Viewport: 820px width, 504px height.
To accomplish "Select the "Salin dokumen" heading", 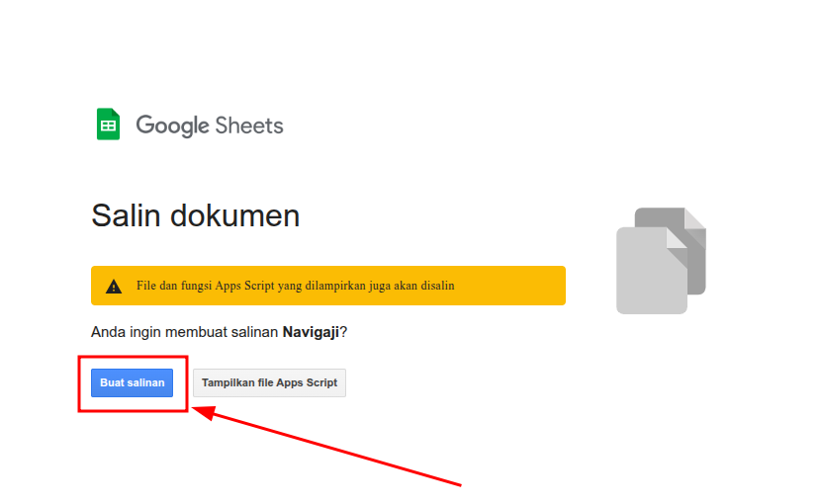I will point(195,215).
